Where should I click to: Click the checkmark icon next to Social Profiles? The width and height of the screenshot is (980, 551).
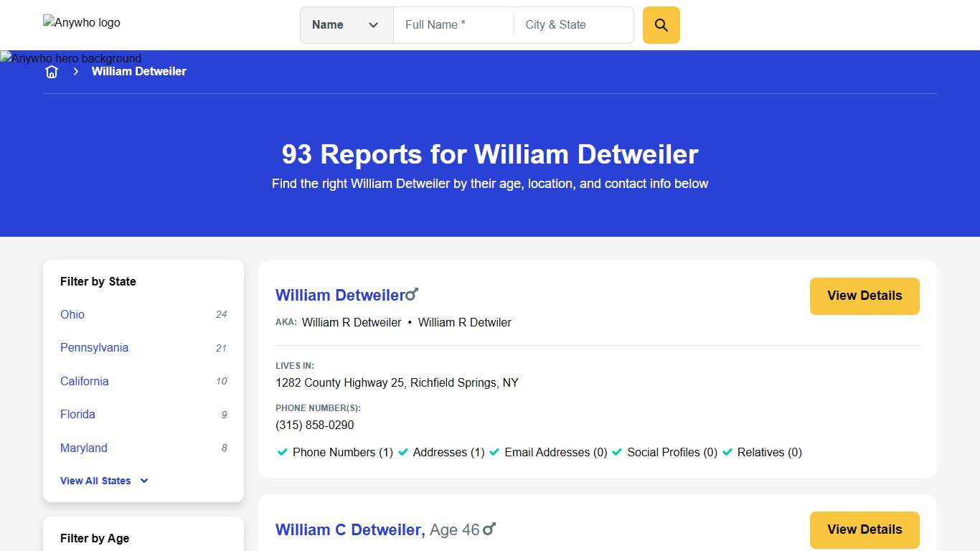(x=616, y=453)
